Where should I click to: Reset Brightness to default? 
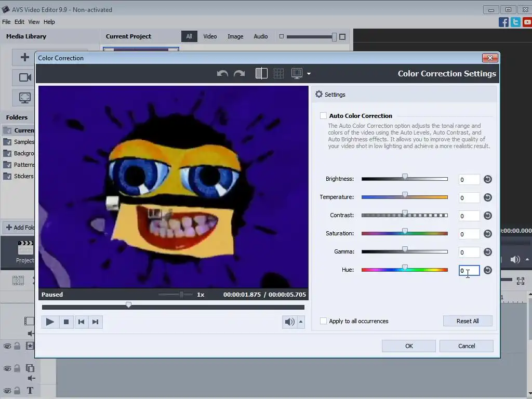coord(487,179)
